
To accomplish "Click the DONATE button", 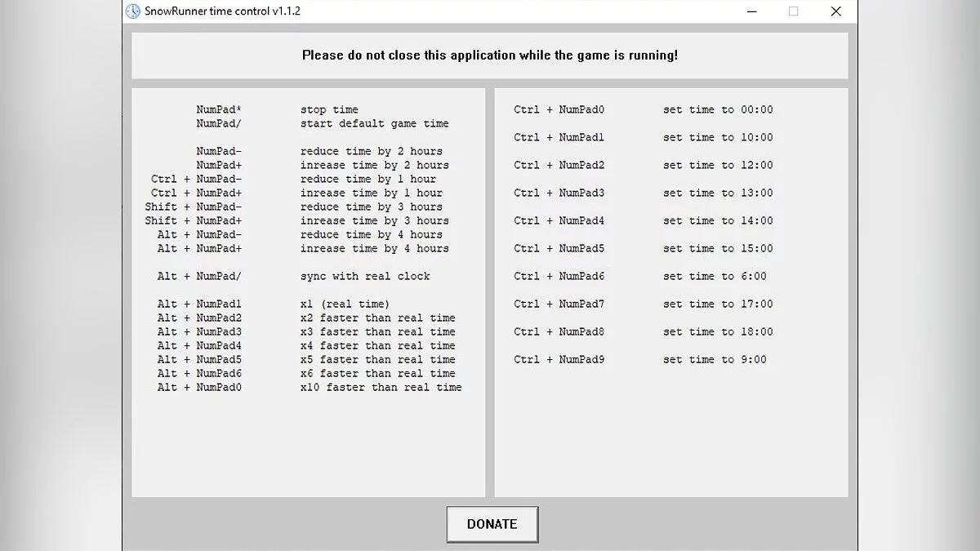I will point(492,524).
